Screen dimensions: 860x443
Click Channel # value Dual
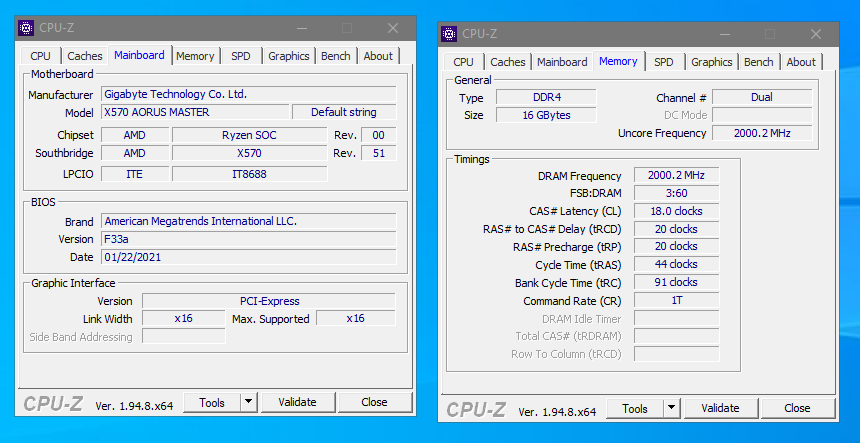tap(762, 98)
